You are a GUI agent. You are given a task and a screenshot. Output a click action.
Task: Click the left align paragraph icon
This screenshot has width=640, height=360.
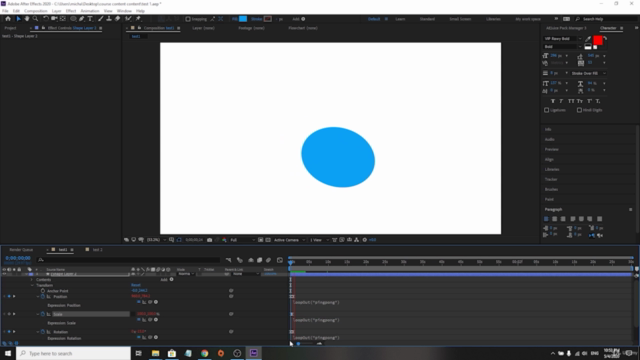[547, 219]
